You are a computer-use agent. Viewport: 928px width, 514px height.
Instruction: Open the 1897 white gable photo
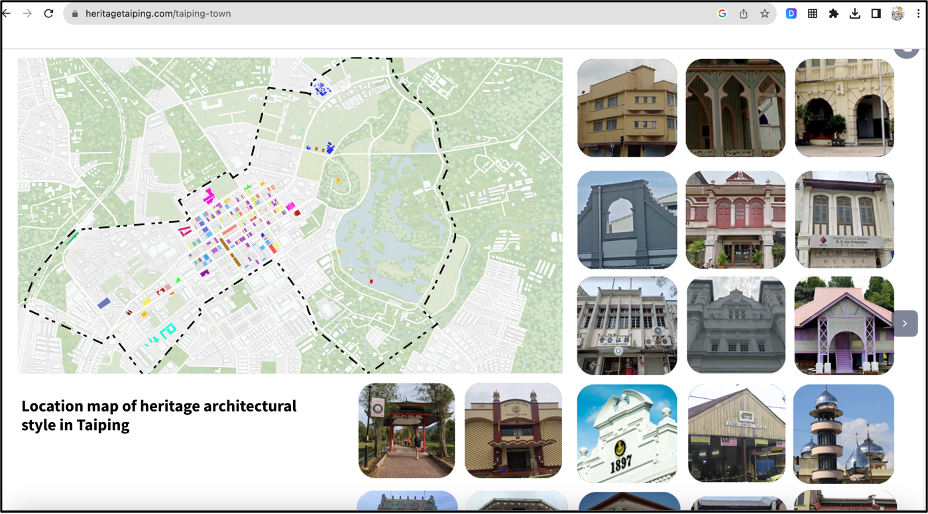point(627,433)
